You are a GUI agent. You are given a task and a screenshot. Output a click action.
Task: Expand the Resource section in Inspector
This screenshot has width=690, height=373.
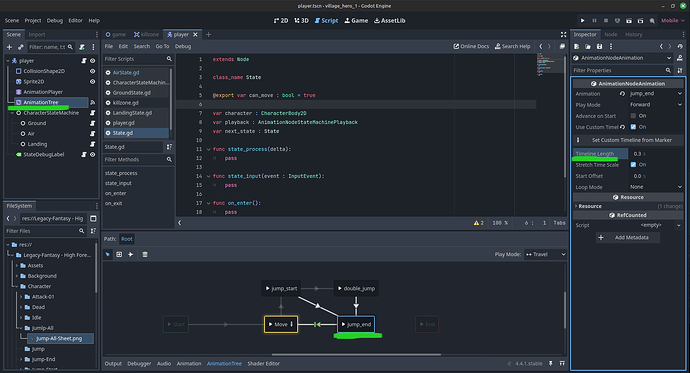pyautogui.click(x=590, y=206)
